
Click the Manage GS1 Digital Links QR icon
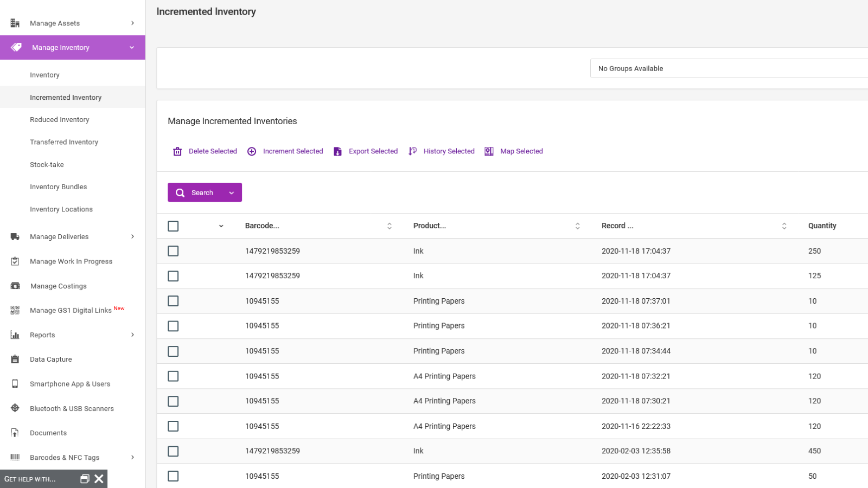tap(15, 310)
